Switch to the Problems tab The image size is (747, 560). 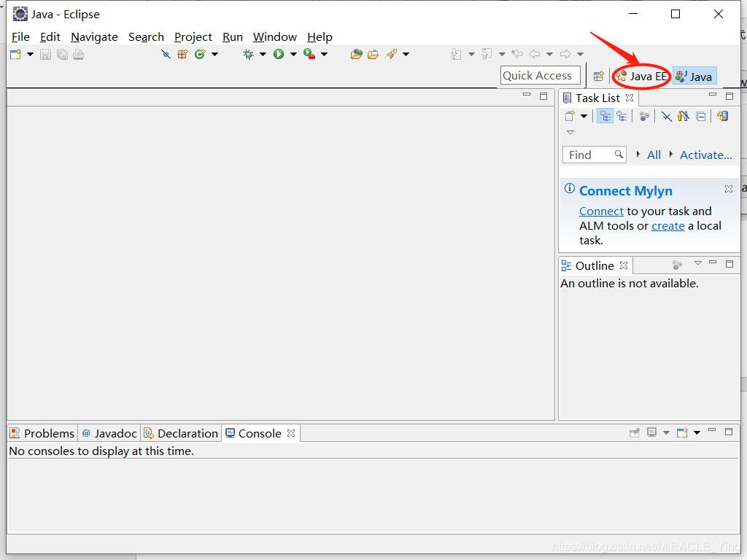tap(42, 433)
